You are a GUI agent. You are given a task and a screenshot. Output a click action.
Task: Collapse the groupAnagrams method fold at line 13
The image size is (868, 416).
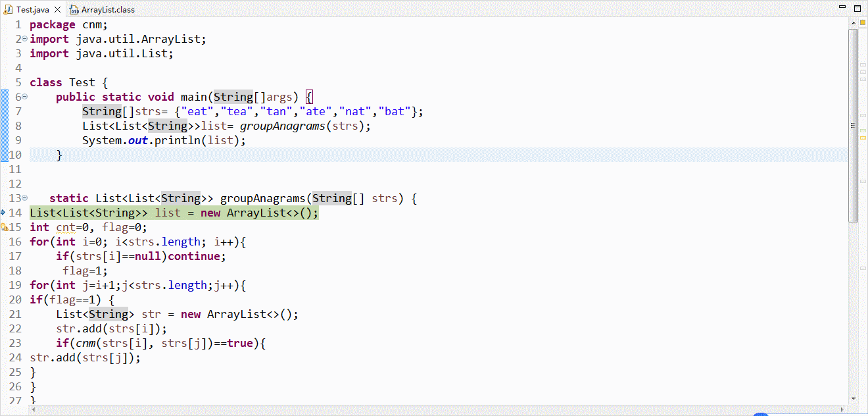pos(24,198)
